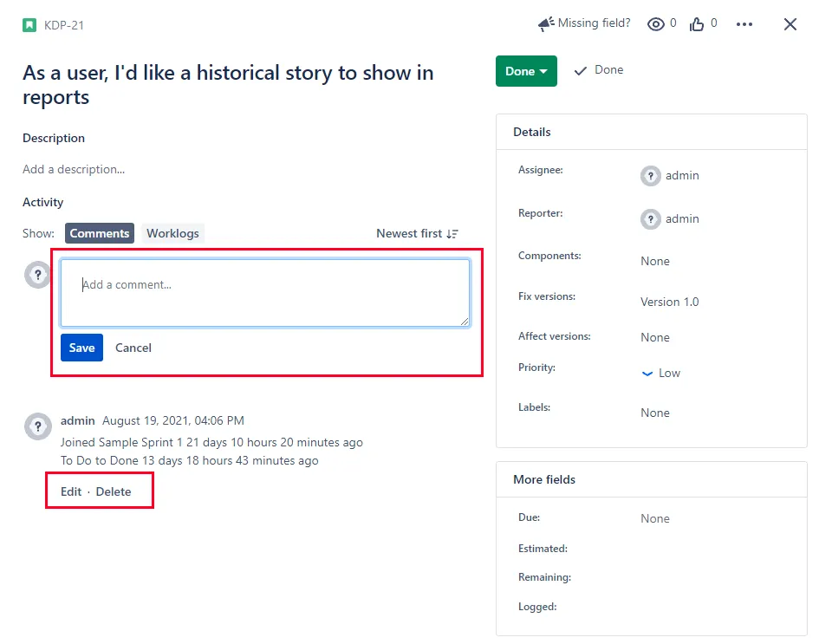Save the comment
Image resolution: width=819 pixels, height=644 pixels.
coord(81,348)
